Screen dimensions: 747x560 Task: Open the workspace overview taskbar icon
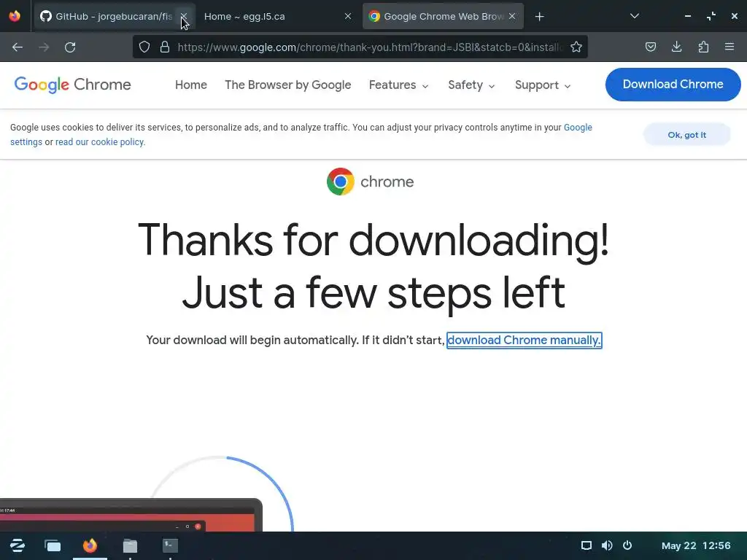click(53, 545)
